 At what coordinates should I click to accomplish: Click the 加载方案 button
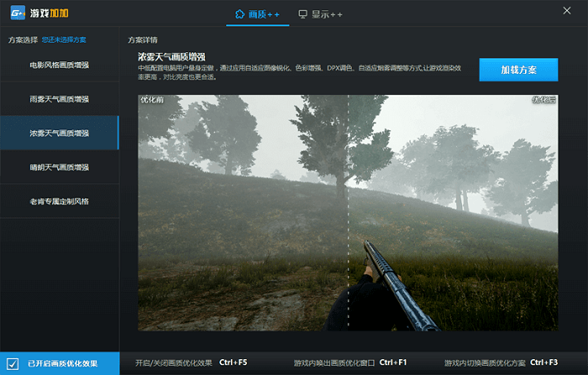tap(518, 70)
